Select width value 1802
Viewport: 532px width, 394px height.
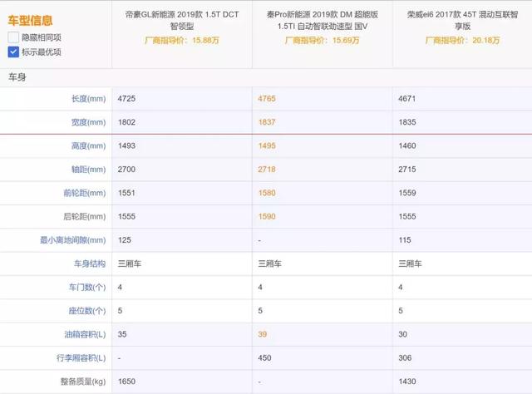click(126, 122)
